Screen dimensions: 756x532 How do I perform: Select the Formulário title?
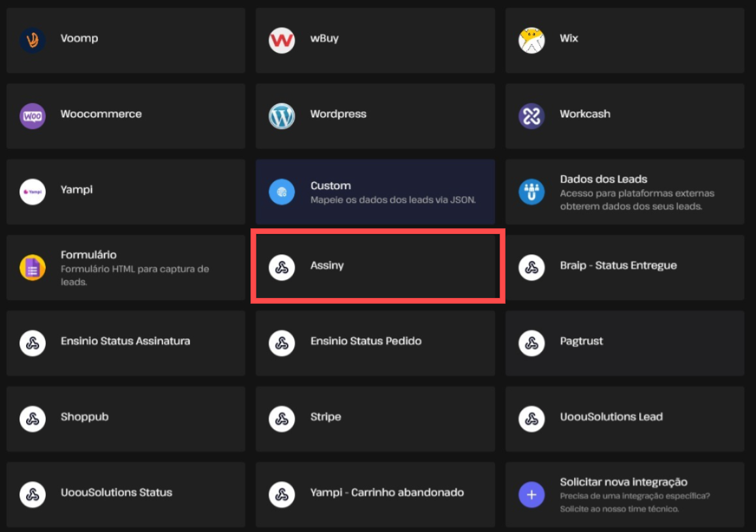tap(89, 254)
